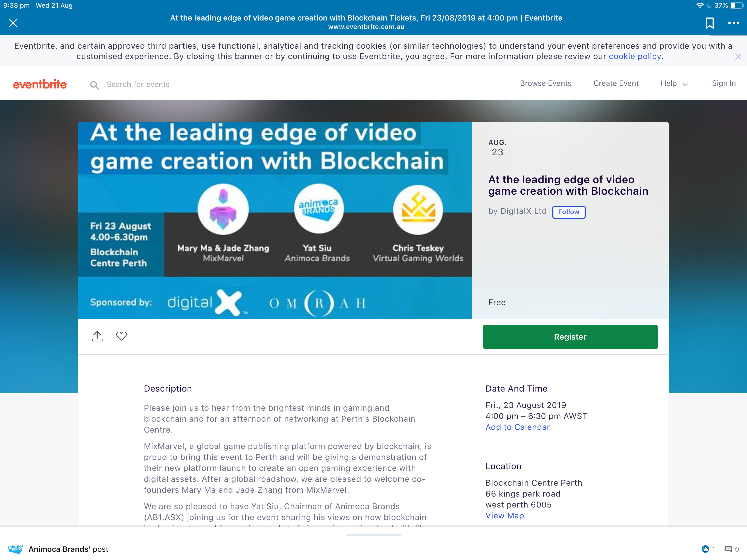Tap the Do Not Disturb moon icon
Viewport: 747px width, 560px height.
coord(709,5)
